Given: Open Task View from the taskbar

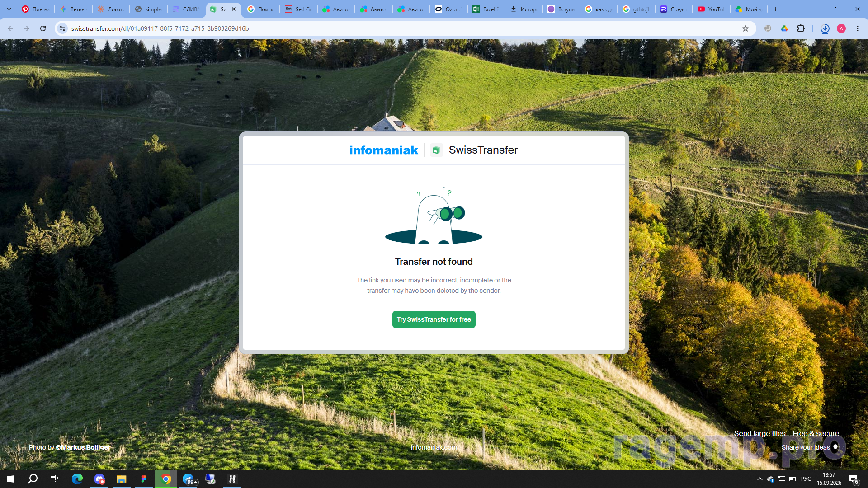Looking at the screenshot, I should click(x=54, y=479).
